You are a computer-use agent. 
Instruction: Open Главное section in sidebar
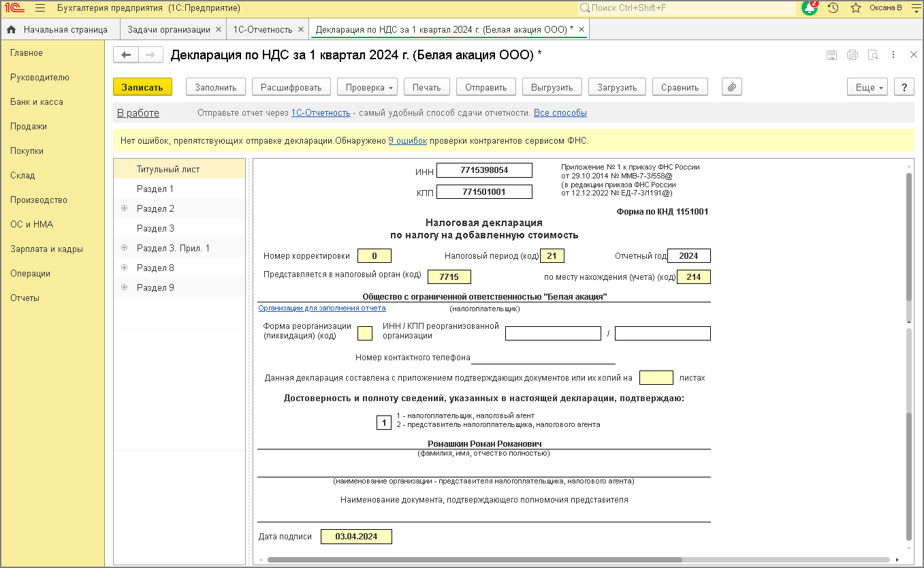tap(27, 53)
